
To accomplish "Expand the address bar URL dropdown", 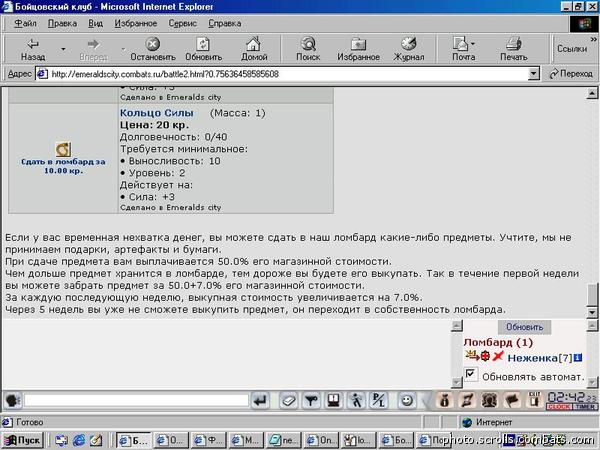I will 533,74.
